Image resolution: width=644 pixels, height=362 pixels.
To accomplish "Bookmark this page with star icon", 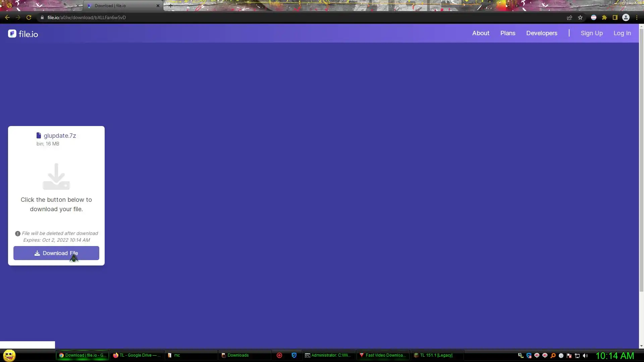I will 580,17.
